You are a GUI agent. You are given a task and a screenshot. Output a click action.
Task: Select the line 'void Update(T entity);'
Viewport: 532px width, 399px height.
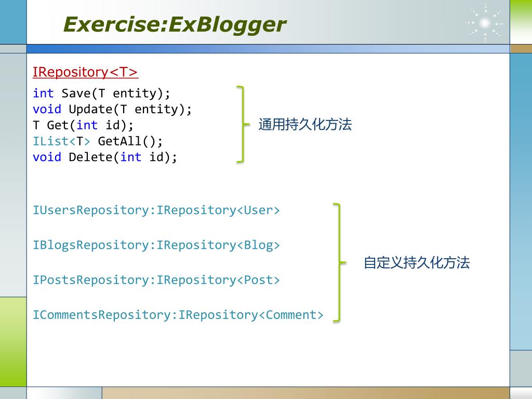(x=112, y=109)
